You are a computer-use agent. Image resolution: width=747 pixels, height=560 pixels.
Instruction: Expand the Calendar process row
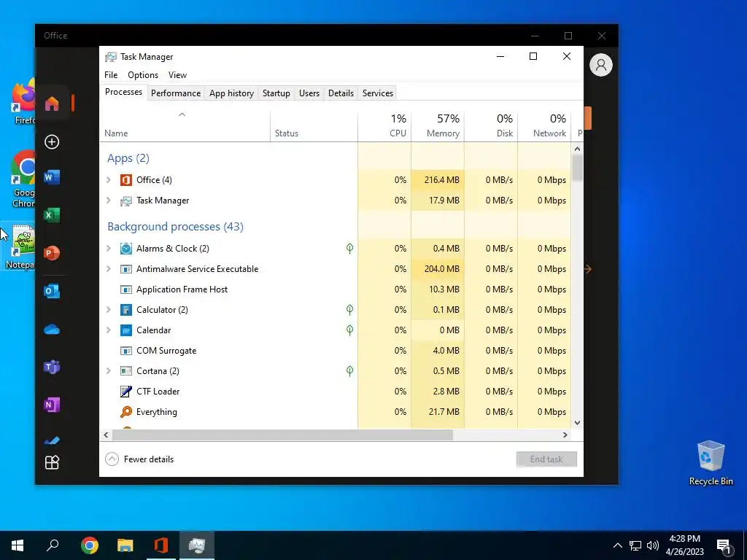tap(109, 330)
